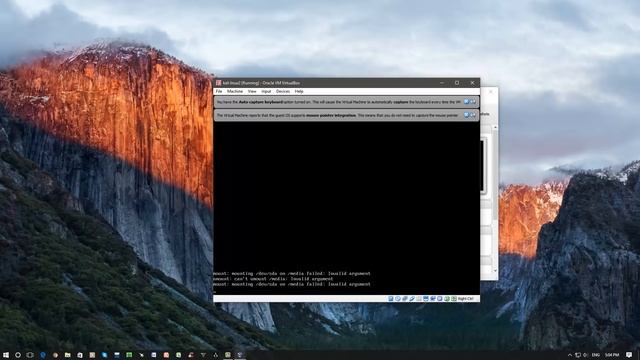
Task: Click the Right Ctrl host key label
Action: [466, 299]
